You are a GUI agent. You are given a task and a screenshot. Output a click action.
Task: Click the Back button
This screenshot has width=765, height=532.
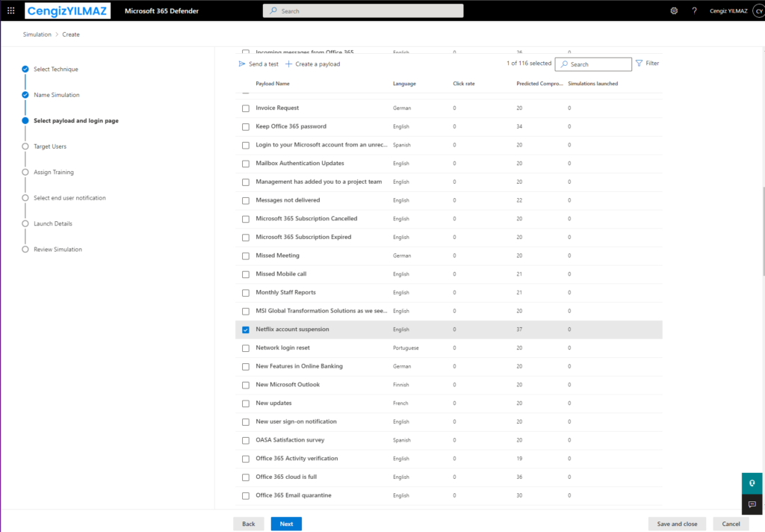pos(248,524)
